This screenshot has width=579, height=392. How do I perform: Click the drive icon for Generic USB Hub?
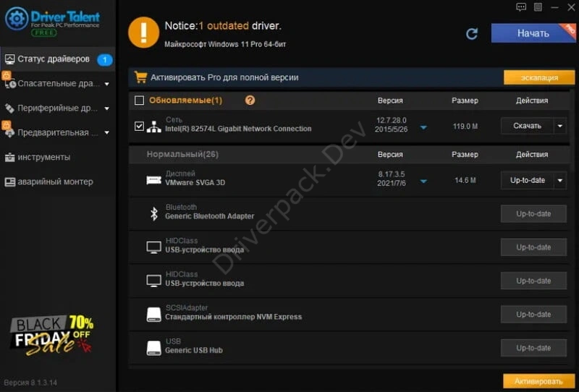(153, 348)
